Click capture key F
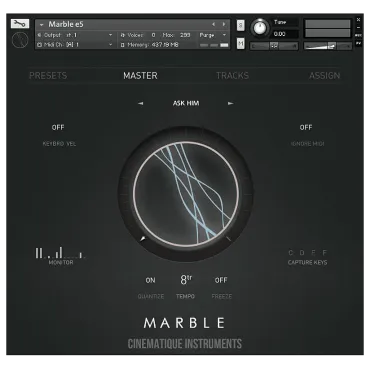The height and width of the screenshot is (370, 370). [x=325, y=253]
